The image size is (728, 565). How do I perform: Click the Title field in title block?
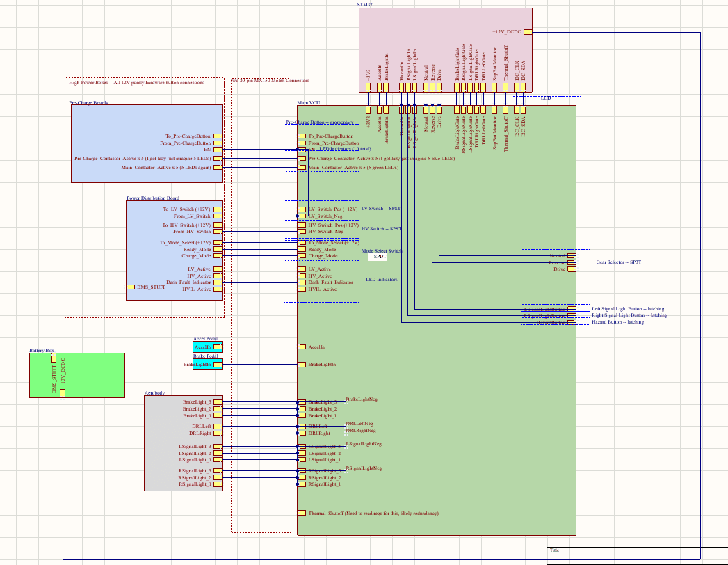[x=554, y=550]
